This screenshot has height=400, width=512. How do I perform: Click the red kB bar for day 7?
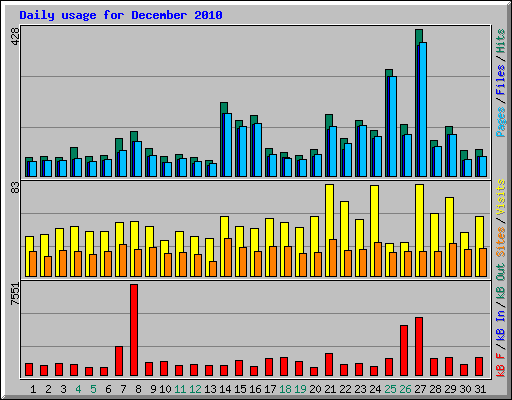pos(119,361)
